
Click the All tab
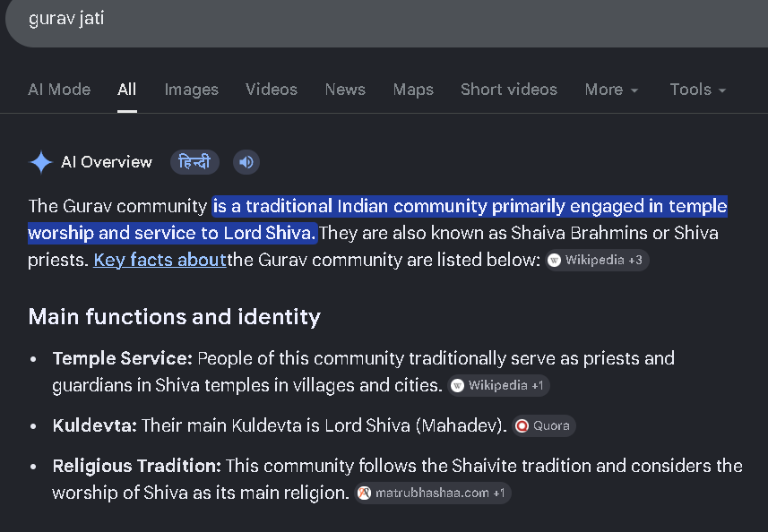127,90
